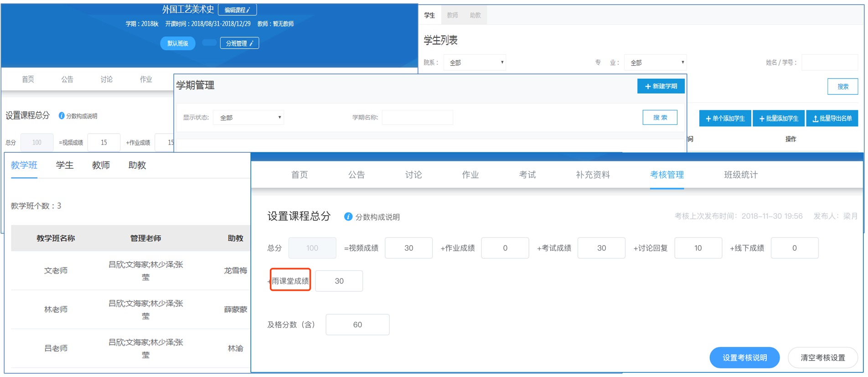Open the 考核管理 tab
The height and width of the screenshot is (377, 868).
tap(667, 175)
